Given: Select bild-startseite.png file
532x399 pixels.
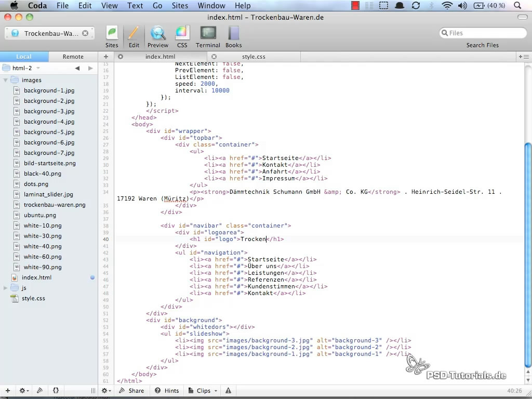Looking at the screenshot, I should pyautogui.click(x=49, y=163).
